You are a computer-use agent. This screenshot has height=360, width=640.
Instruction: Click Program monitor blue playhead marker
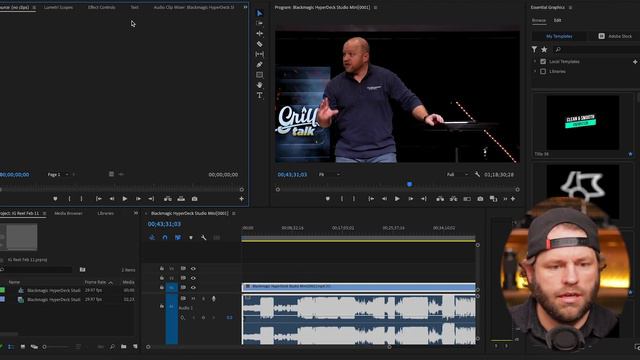tap(409, 184)
